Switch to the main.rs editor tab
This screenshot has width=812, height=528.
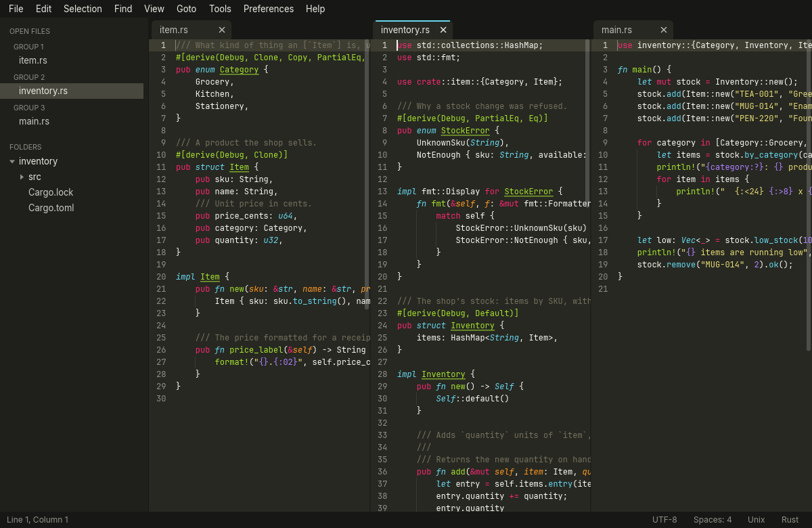[633, 30]
